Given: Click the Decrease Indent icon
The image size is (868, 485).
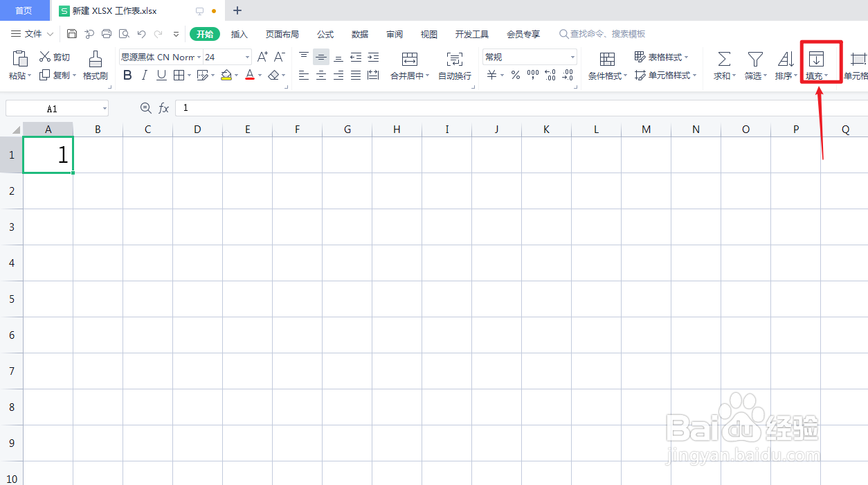Looking at the screenshot, I should point(356,57).
